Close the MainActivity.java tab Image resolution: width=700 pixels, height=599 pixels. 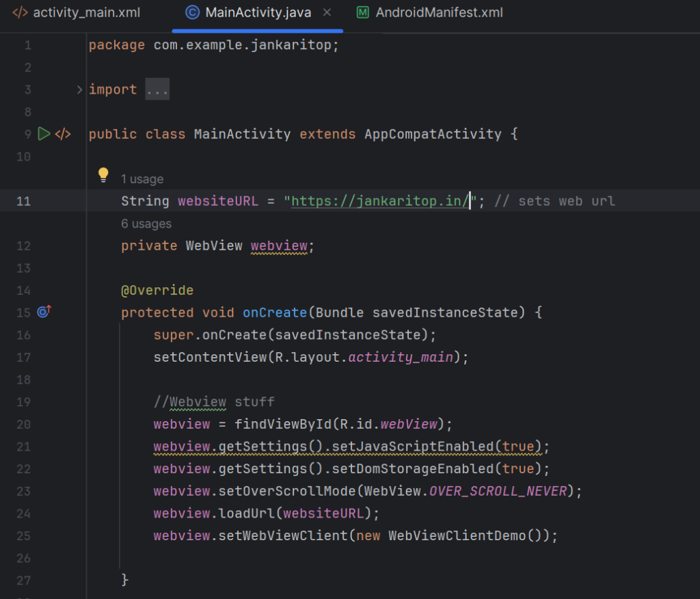(327, 12)
